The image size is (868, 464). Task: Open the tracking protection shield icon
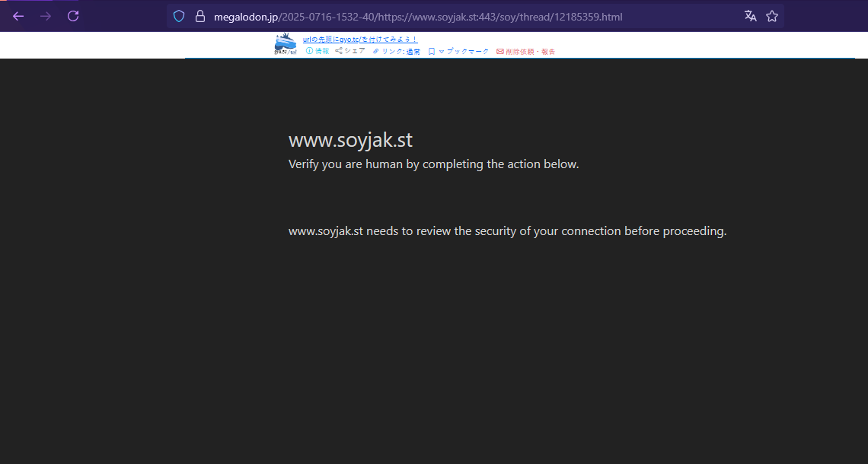179,17
